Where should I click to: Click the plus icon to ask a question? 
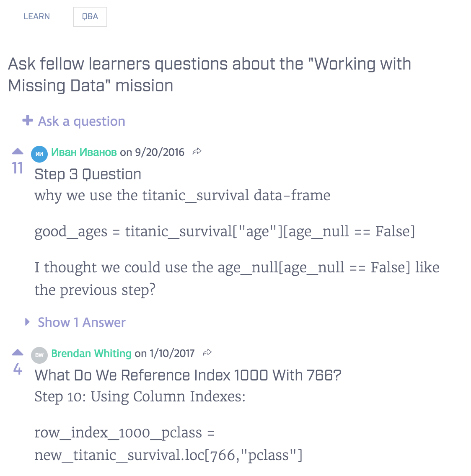[28, 121]
